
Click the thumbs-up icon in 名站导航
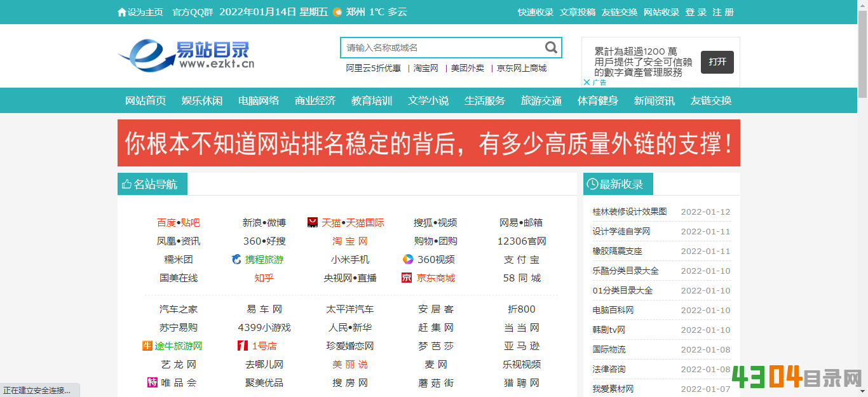click(126, 184)
